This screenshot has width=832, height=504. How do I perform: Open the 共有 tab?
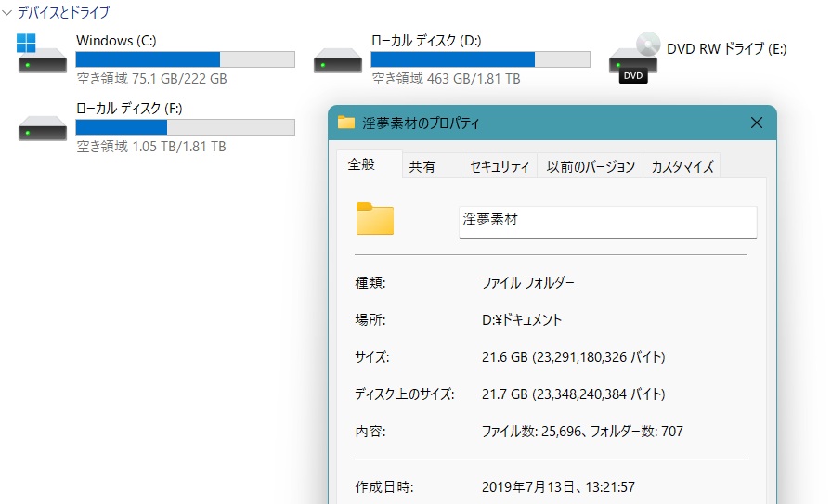(422, 166)
